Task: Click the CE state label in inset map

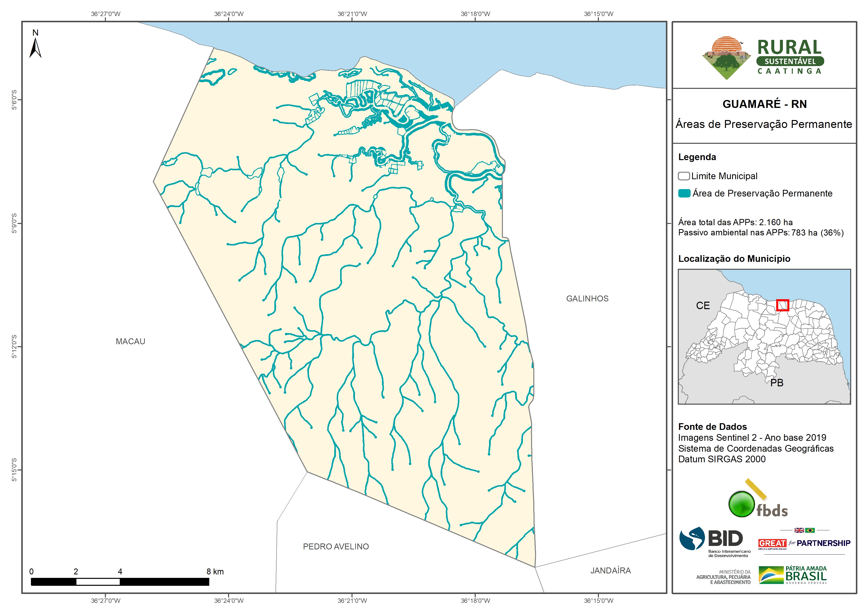Action: (703, 306)
